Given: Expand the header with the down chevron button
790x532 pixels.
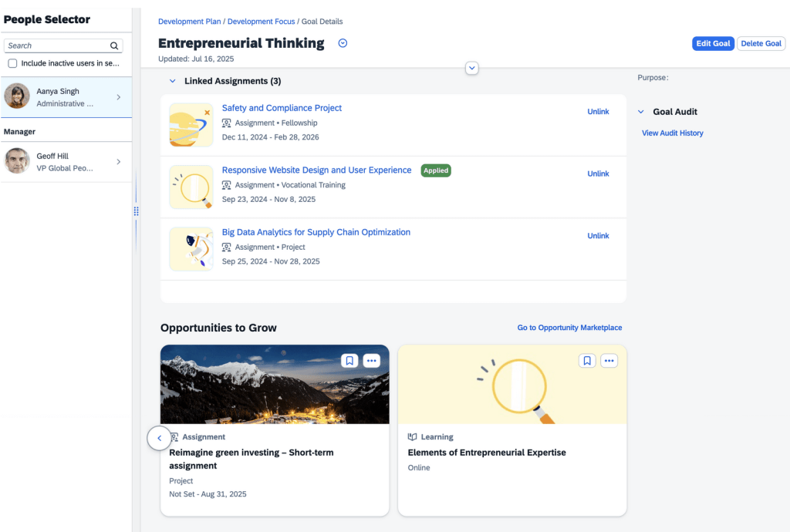Looking at the screenshot, I should [x=472, y=69].
